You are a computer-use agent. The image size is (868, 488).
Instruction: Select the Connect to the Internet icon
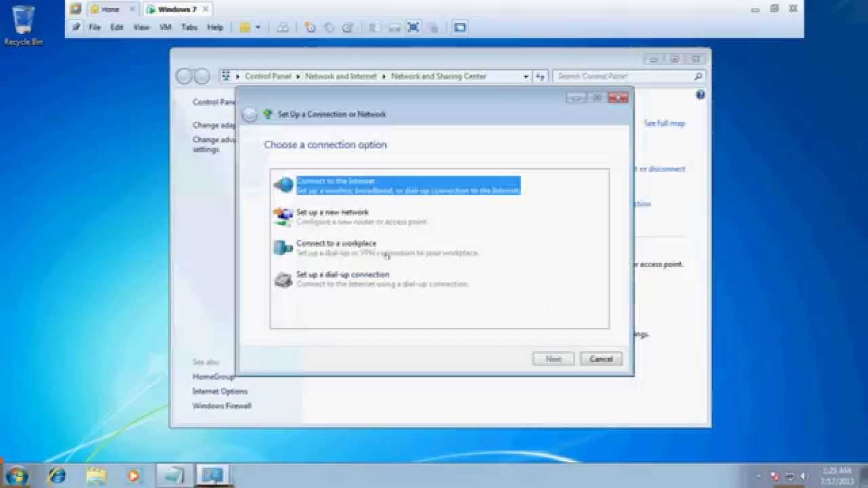tap(283, 185)
